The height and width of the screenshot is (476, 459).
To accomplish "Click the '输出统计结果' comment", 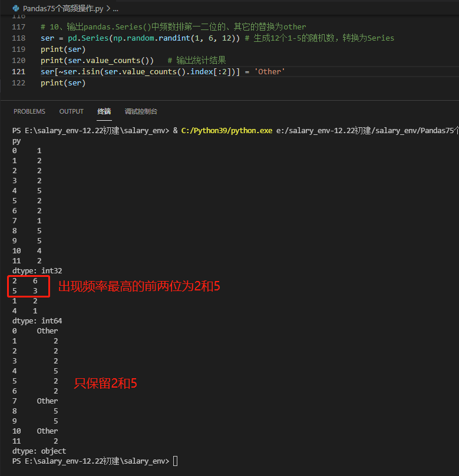I will pyautogui.click(x=197, y=61).
